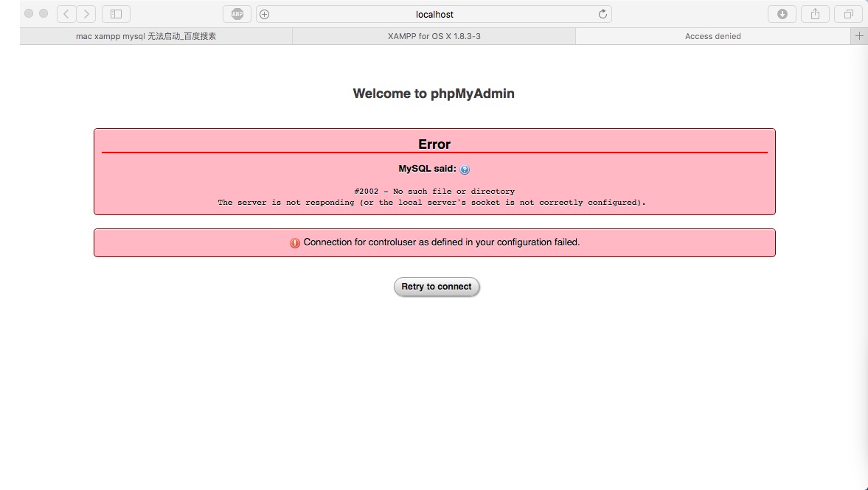Click the Welcome to phpMyAdmin heading
The image size is (868, 490).
coord(434,94)
